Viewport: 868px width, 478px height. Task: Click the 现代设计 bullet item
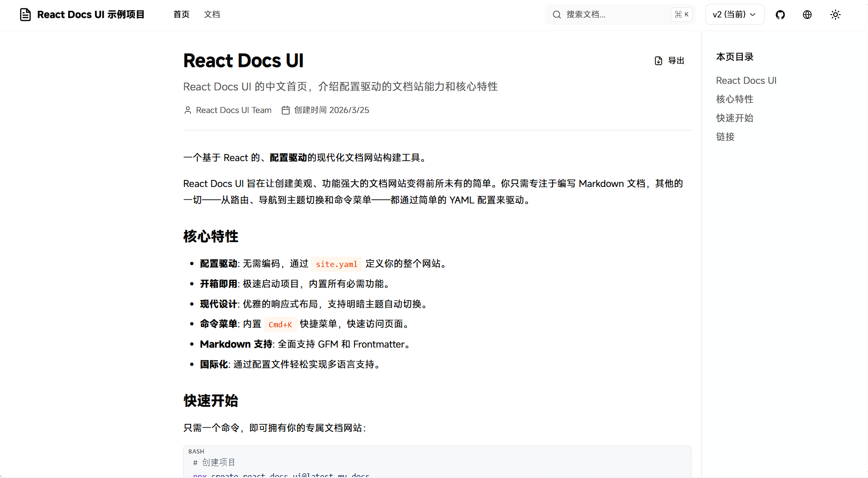(x=313, y=304)
